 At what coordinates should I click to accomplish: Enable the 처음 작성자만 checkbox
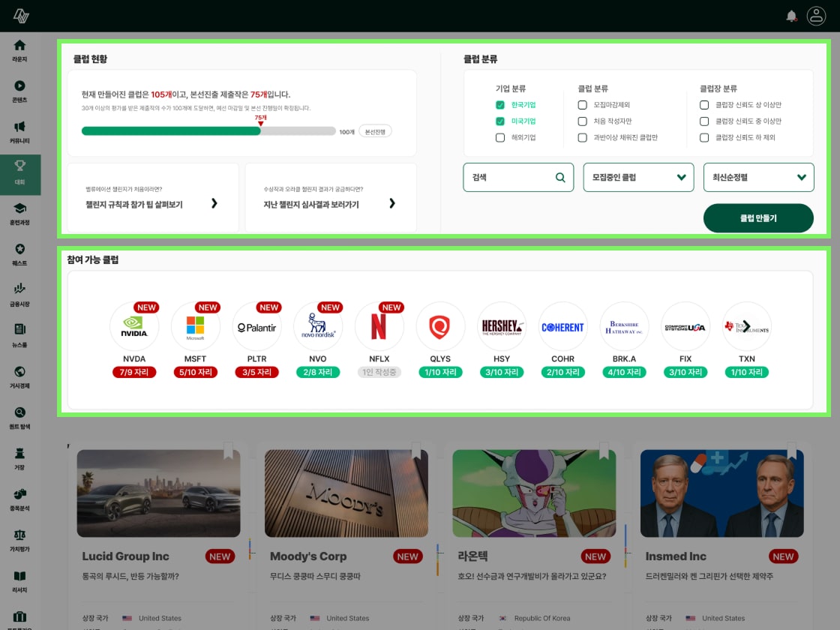point(582,121)
